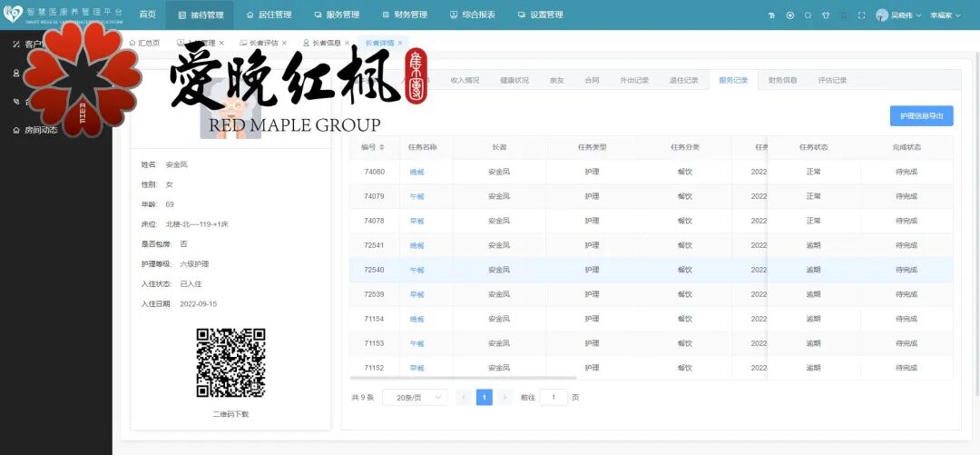Screen dimensions: 980x455
Task: Open the 晚餐 task in row 71154
Action: pyautogui.click(x=416, y=319)
